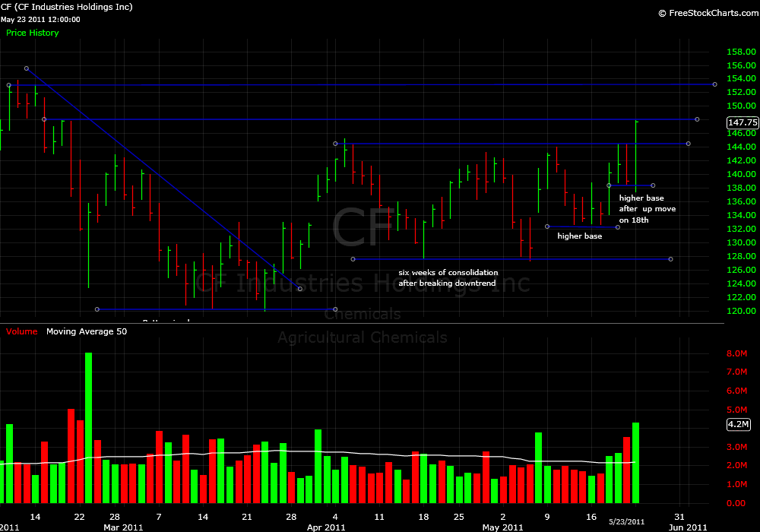Select the two-word 'higher base' annotation
The image size is (760, 532).
580,236
